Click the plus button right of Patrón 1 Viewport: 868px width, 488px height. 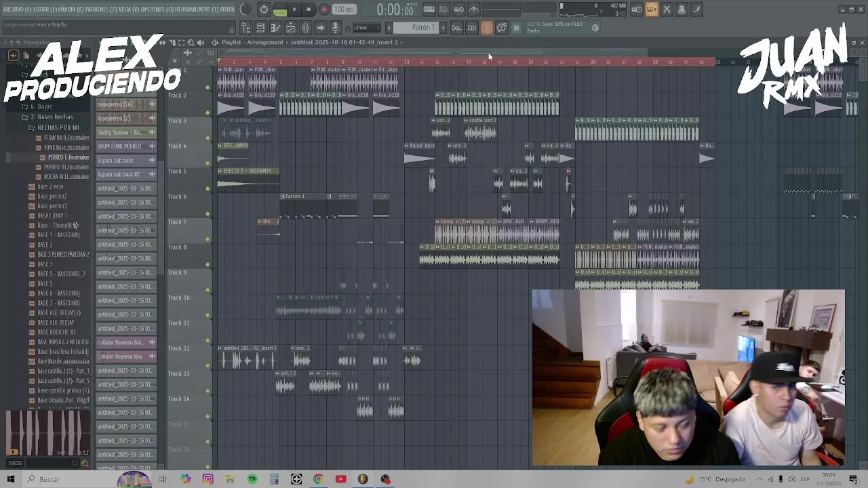click(x=443, y=28)
